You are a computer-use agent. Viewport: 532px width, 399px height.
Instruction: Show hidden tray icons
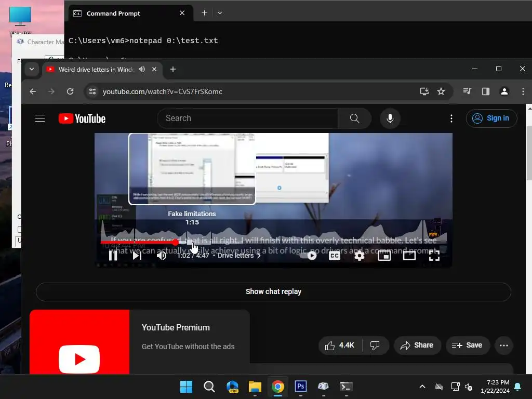point(422,387)
